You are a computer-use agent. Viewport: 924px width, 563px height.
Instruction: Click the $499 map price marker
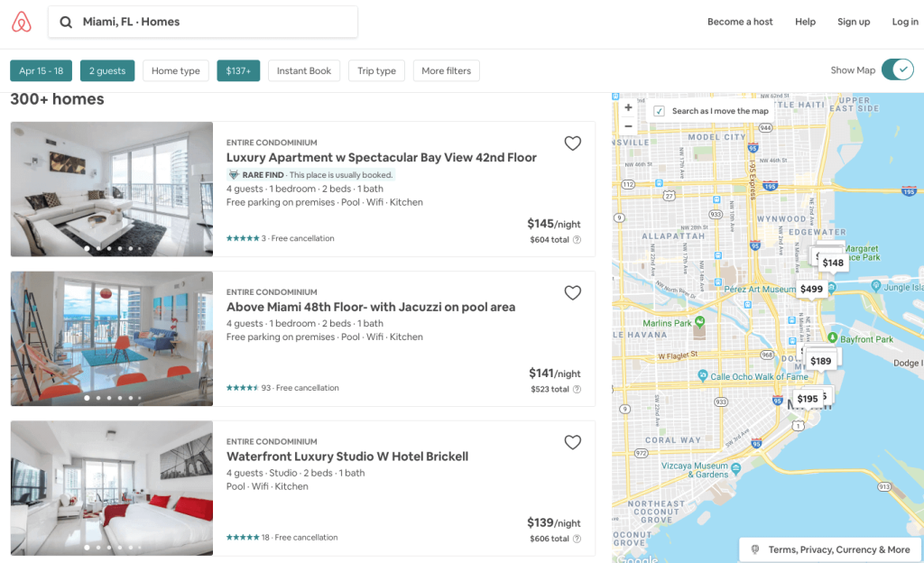[x=811, y=289]
